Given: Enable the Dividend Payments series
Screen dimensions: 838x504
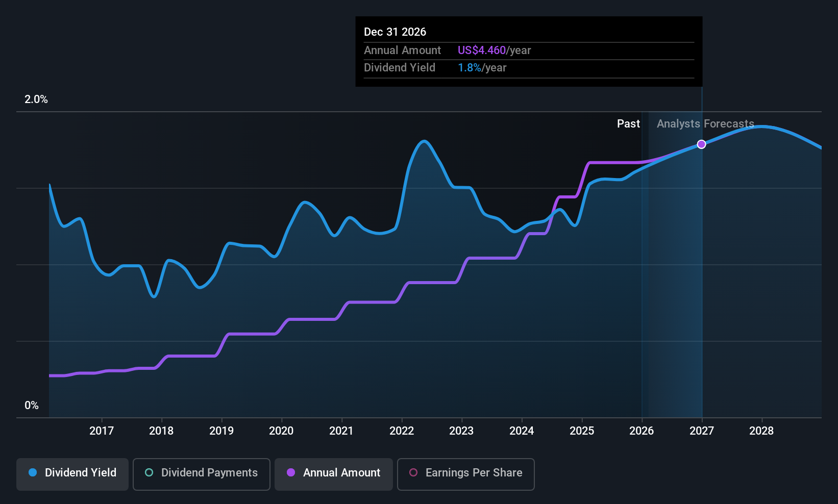Looking at the screenshot, I should pyautogui.click(x=202, y=474).
